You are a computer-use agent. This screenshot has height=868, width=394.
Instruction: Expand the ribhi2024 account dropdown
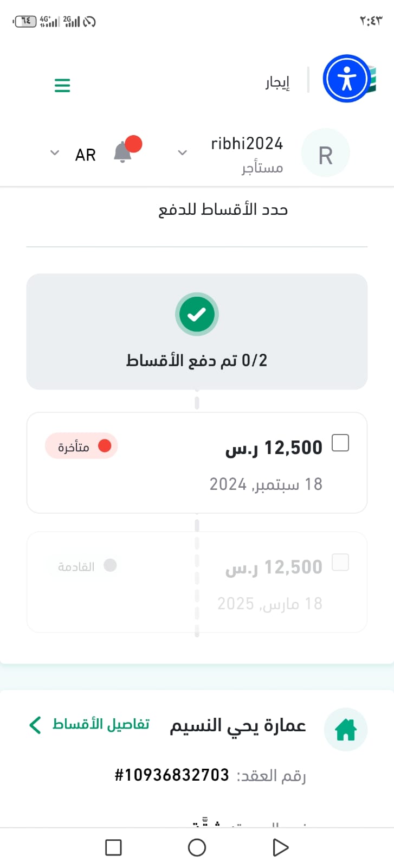(x=183, y=153)
